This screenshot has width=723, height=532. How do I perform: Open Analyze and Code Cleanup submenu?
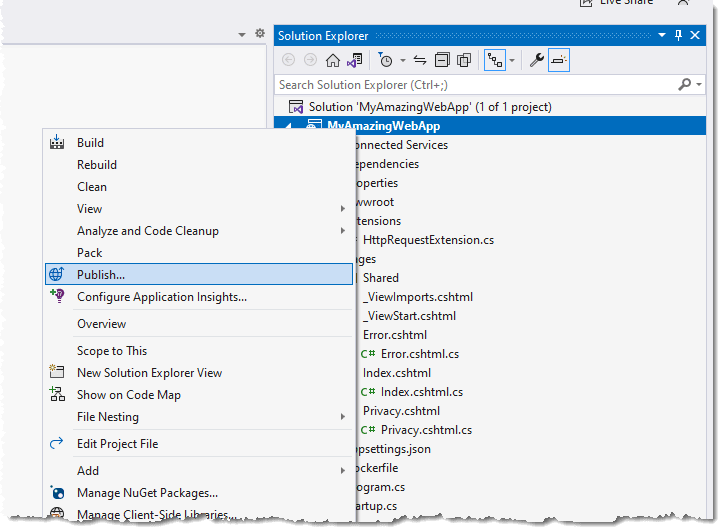click(x=199, y=231)
